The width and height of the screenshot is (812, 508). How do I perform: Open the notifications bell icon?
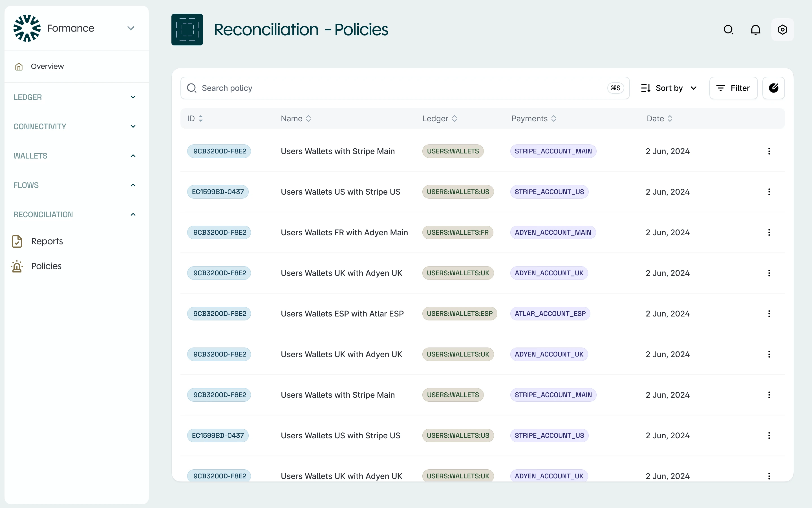click(756, 30)
